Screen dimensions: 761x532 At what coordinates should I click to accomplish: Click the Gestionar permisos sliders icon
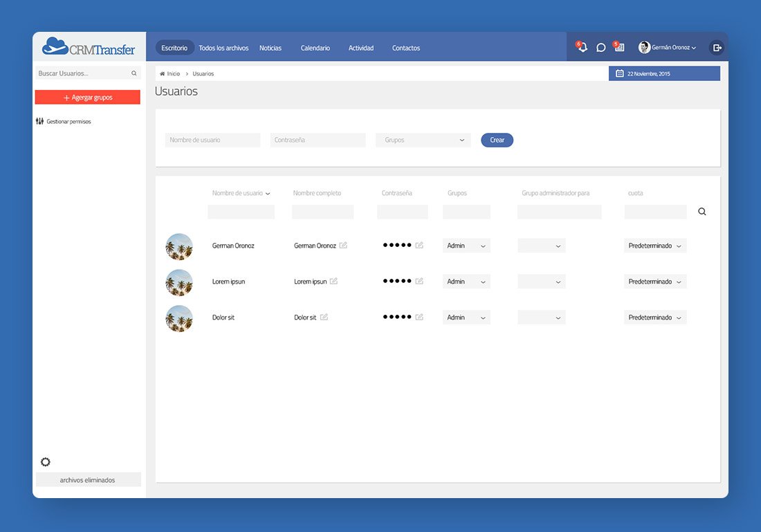coord(40,121)
